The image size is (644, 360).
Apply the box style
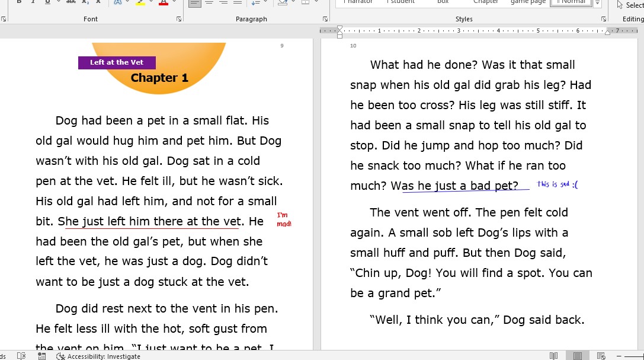pyautogui.click(x=443, y=2)
